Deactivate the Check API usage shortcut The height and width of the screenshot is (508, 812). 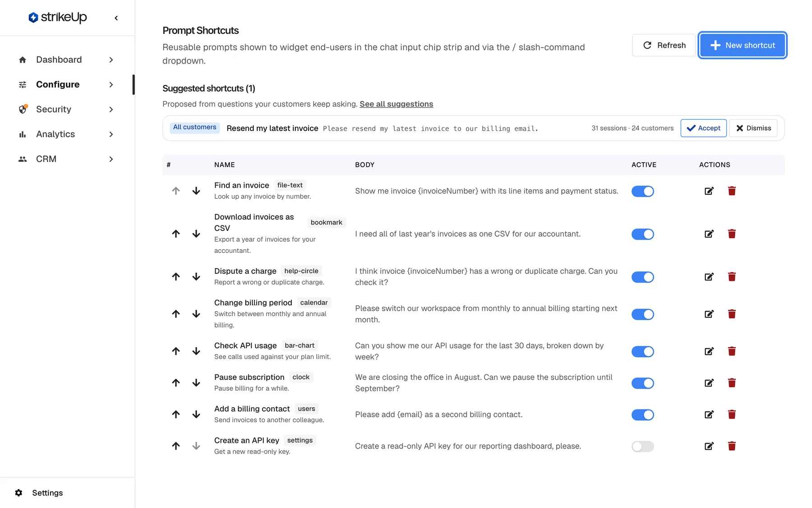(x=643, y=351)
